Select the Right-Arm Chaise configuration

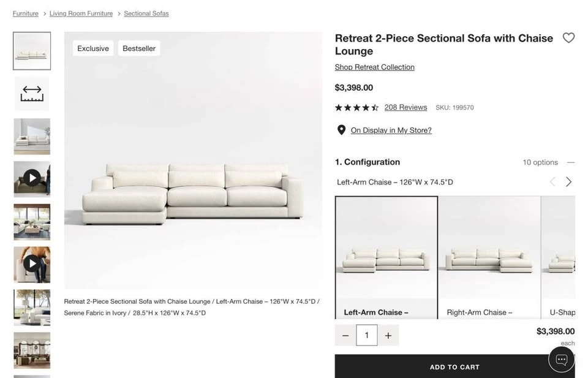(x=489, y=257)
